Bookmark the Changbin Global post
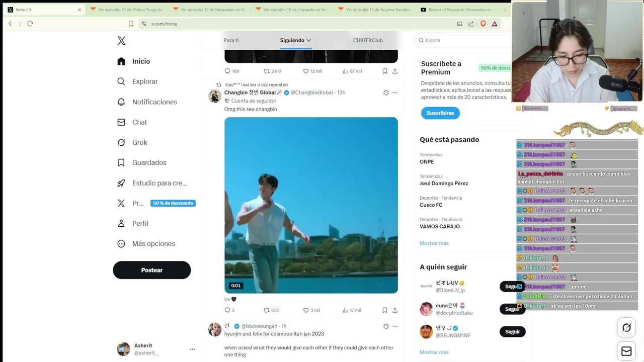Screen dimensions: 644x362 coord(384,310)
